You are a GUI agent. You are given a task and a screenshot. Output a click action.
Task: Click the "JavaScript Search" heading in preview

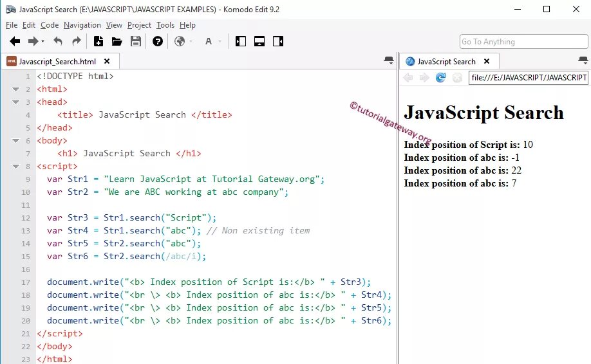[x=483, y=113]
